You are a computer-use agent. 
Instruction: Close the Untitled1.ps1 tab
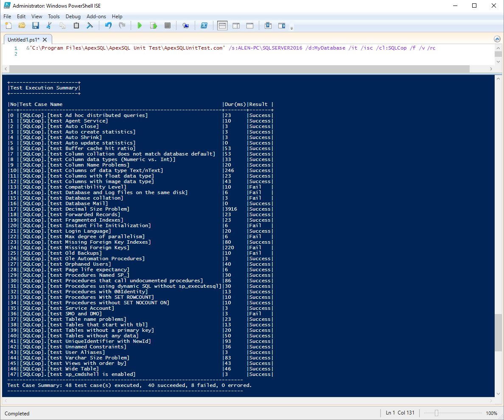(45, 40)
